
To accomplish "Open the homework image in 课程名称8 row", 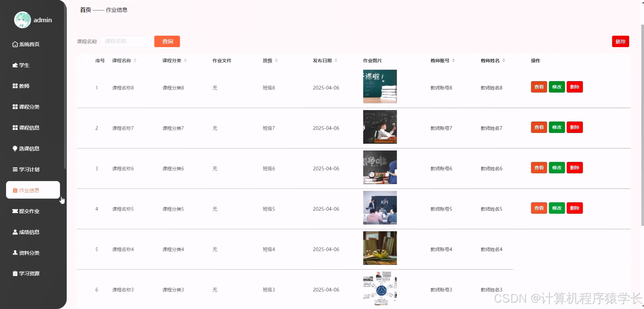I will 380,87.
